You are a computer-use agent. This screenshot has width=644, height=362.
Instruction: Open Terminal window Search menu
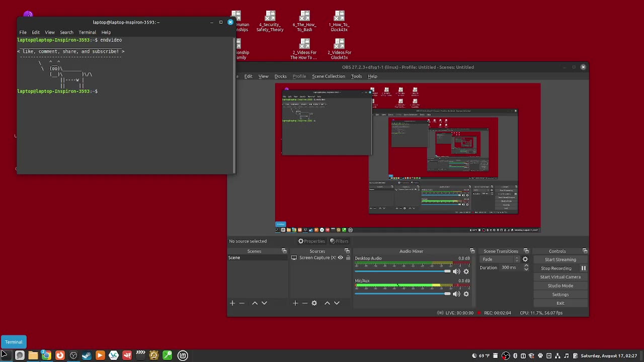point(66,32)
